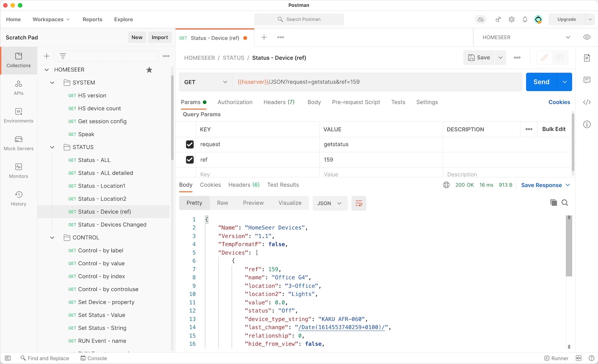Open the request info icon in the right sidebar
Screen dimensions: 598x364
coord(587,124)
